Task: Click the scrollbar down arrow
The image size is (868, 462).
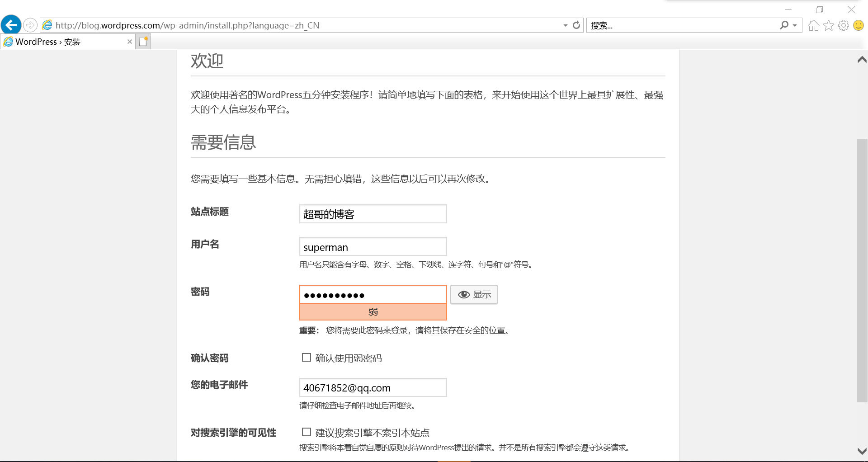Action: click(862, 451)
